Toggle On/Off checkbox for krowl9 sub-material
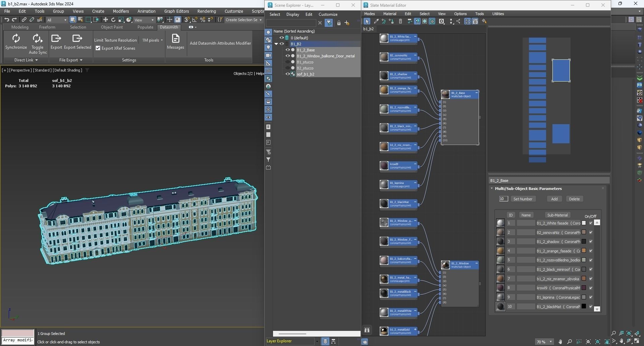This screenshot has width=644, height=346. pos(591,288)
